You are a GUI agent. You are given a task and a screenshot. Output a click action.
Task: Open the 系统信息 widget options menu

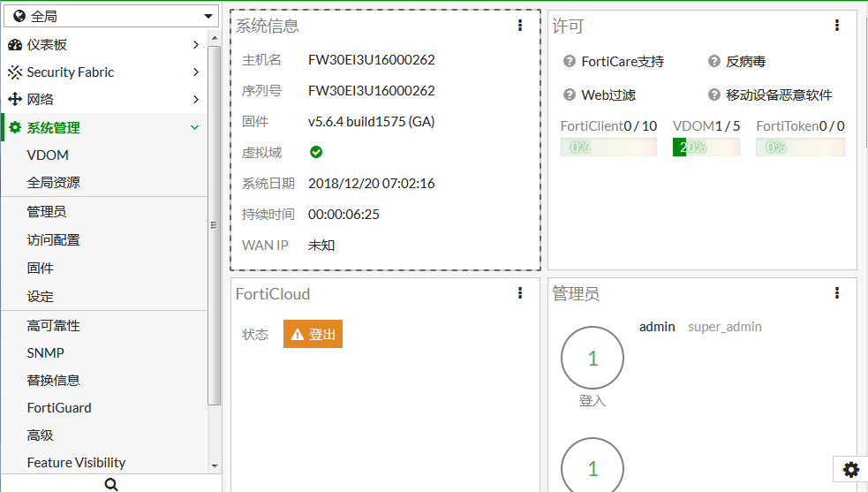click(520, 26)
